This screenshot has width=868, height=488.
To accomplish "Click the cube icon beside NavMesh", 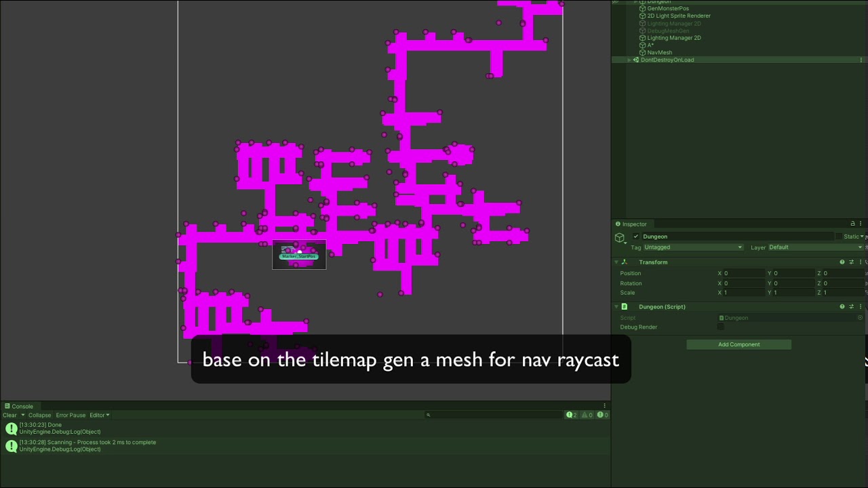I will pyautogui.click(x=642, y=52).
